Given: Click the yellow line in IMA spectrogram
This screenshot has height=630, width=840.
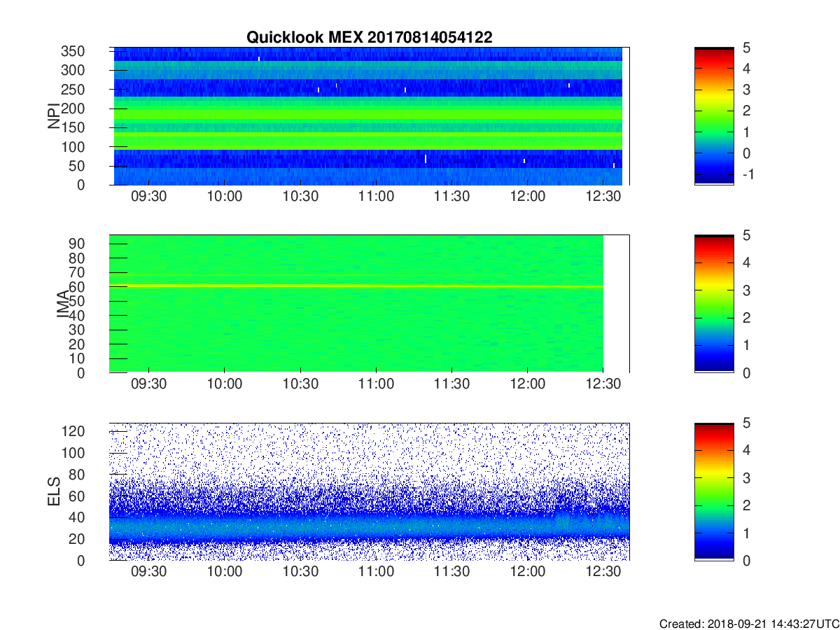Looking at the screenshot, I should pos(356,286).
